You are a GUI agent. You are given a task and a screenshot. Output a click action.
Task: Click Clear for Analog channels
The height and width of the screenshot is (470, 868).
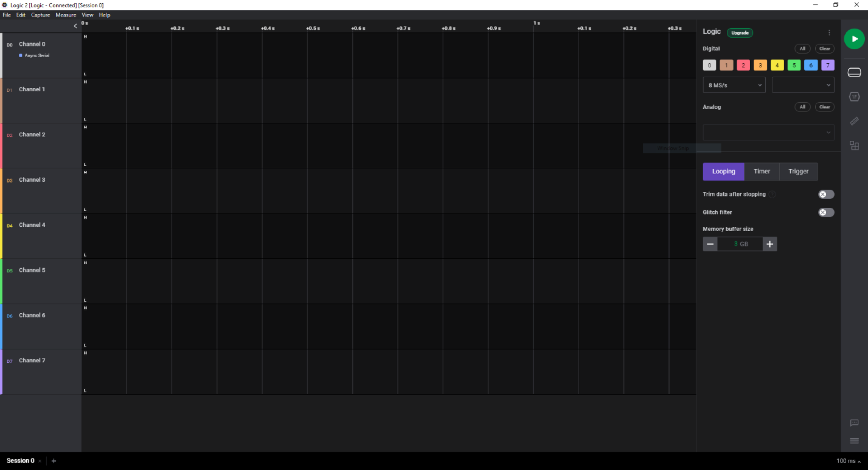pos(825,107)
